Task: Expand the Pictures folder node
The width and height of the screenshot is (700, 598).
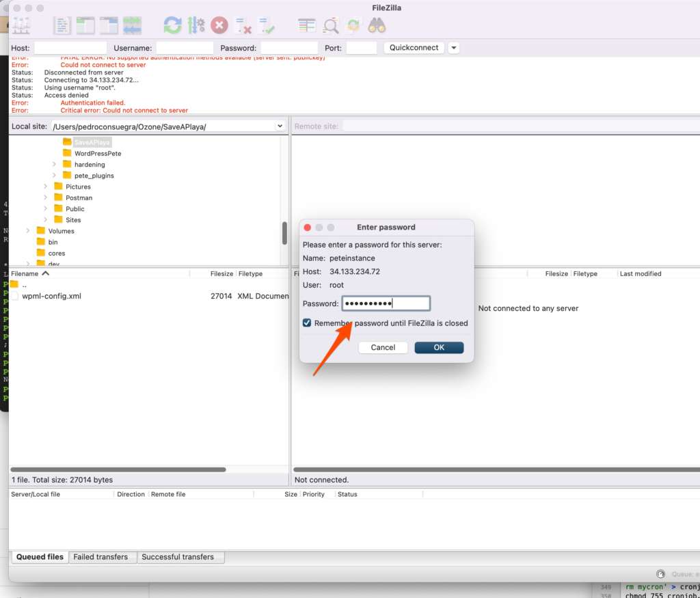Action: 46,187
